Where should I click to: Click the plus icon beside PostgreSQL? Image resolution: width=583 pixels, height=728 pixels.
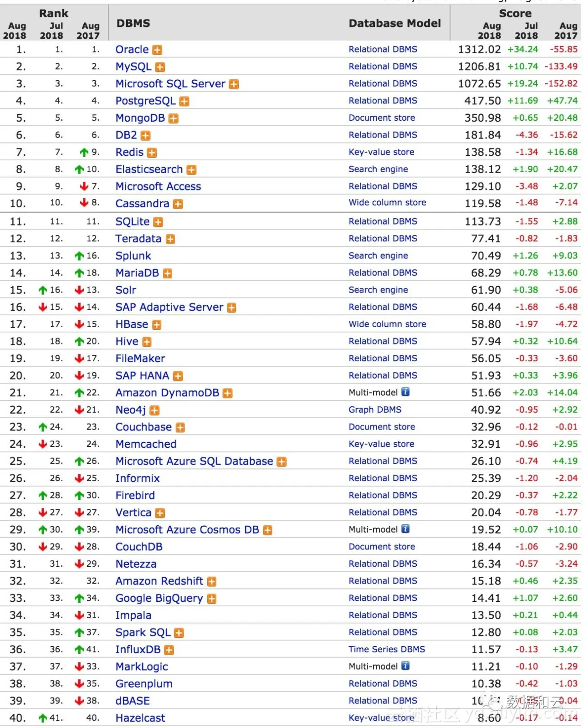click(184, 102)
